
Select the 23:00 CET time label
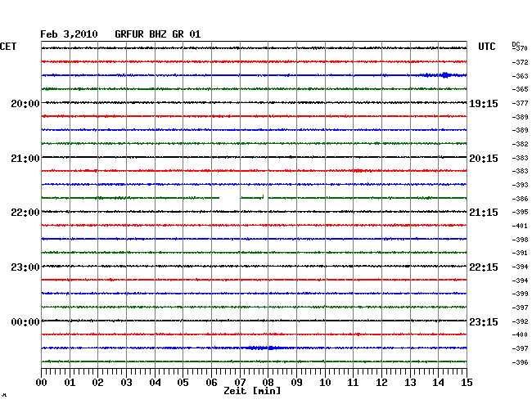[x=25, y=267]
